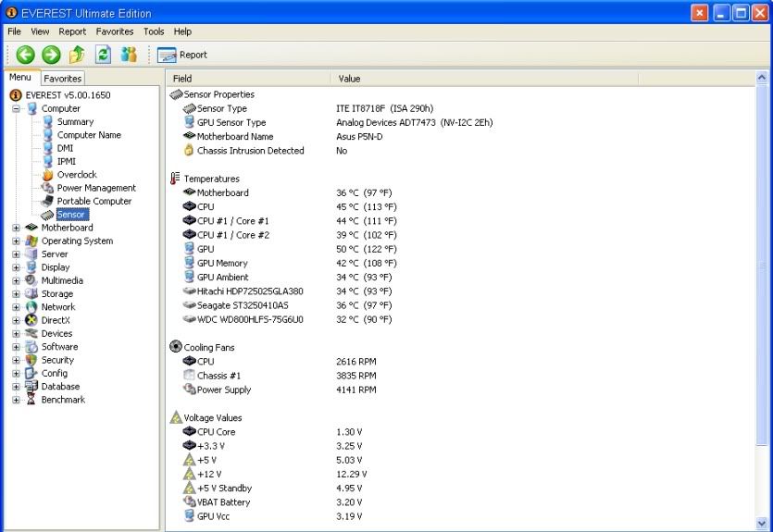This screenshot has width=773, height=532.
Task: Switch to the Favorites tab
Action: click(x=63, y=79)
